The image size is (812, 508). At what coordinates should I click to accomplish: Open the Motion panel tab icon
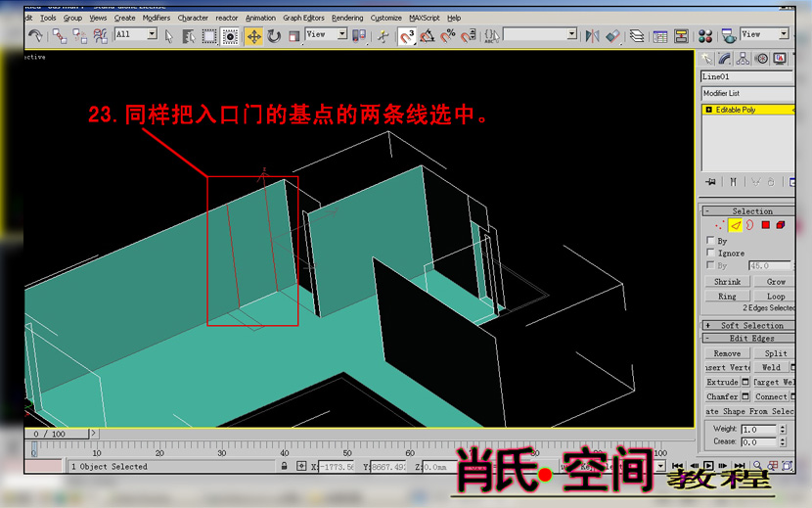761,59
